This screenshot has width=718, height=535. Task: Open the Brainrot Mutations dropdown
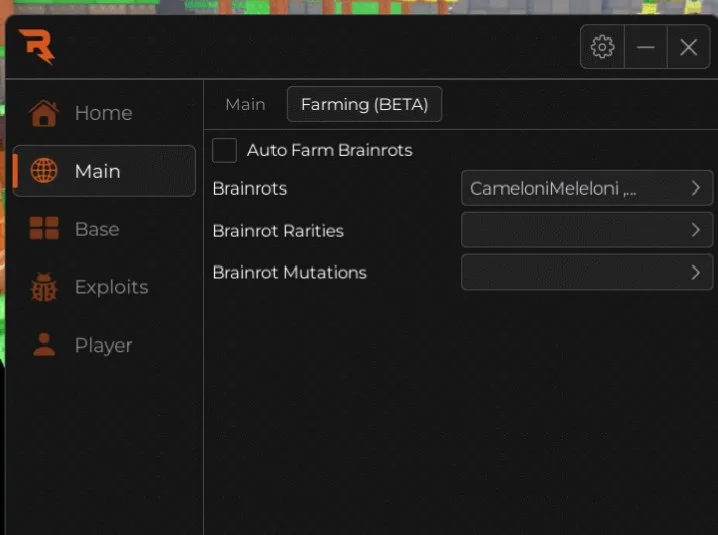point(587,273)
